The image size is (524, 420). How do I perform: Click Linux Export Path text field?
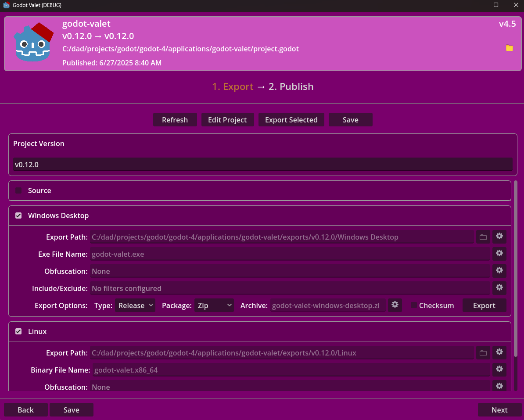click(x=282, y=353)
